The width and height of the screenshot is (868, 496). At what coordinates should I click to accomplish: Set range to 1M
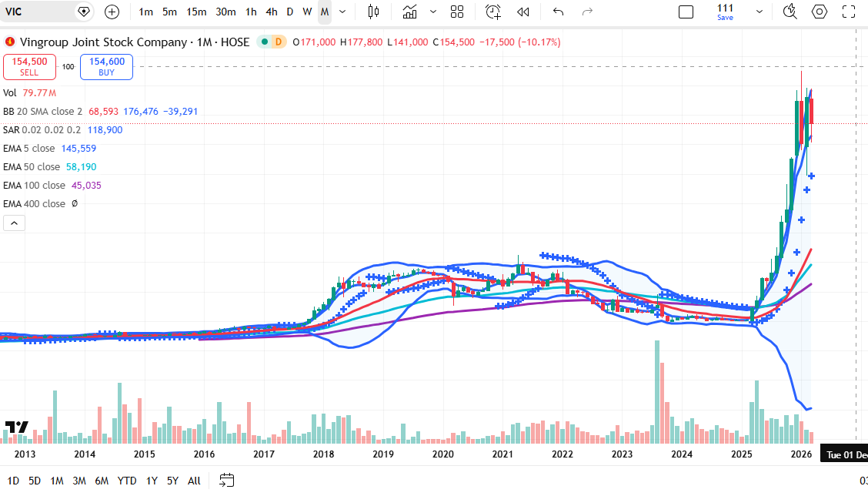coord(56,481)
